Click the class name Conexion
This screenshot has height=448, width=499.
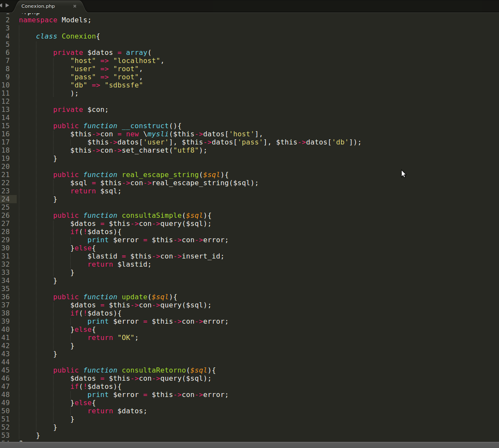coord(79,36)
